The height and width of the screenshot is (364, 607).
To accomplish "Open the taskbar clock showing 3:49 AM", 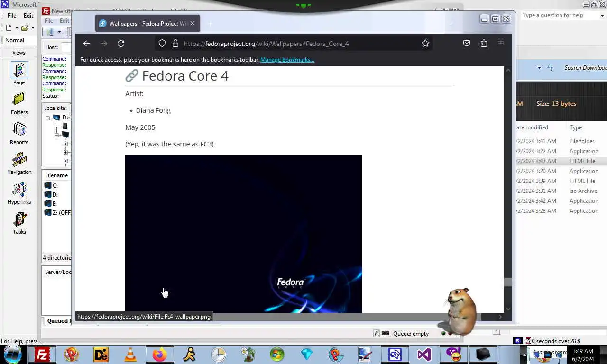I will pos(583,355).
